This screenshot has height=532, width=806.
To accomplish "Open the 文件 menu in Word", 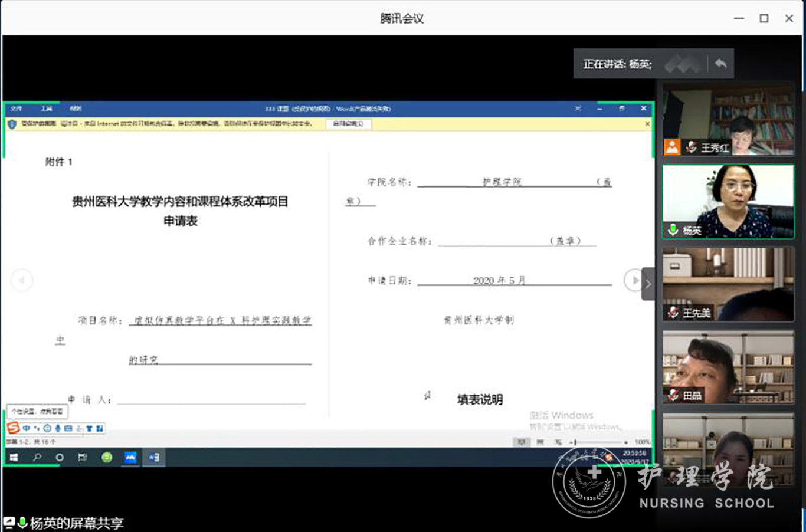I will coord(16,109).
